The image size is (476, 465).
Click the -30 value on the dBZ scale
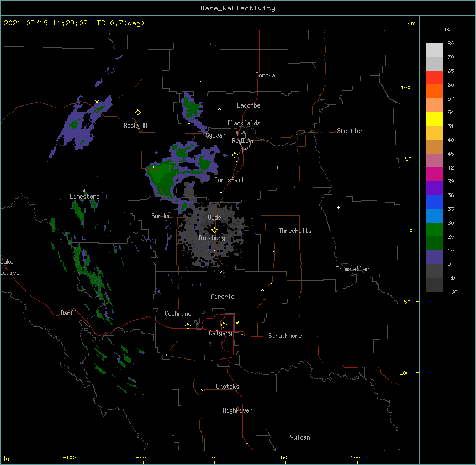click(x=452, y=292)
